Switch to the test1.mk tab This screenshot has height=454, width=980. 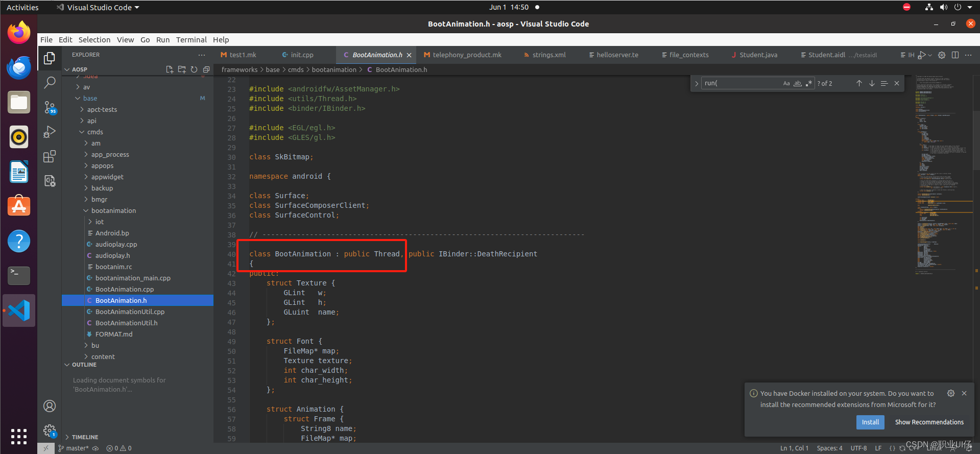pos(243,55)
